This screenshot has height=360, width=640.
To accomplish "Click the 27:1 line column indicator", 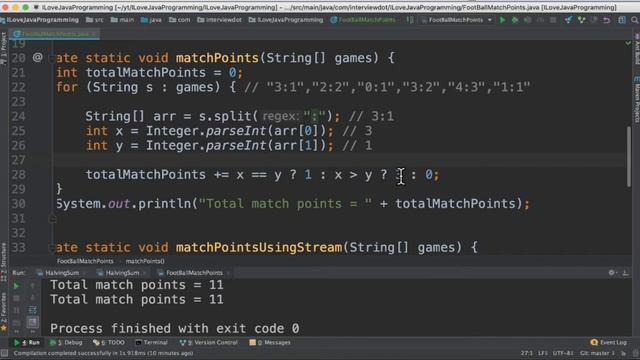I will 527,353.
